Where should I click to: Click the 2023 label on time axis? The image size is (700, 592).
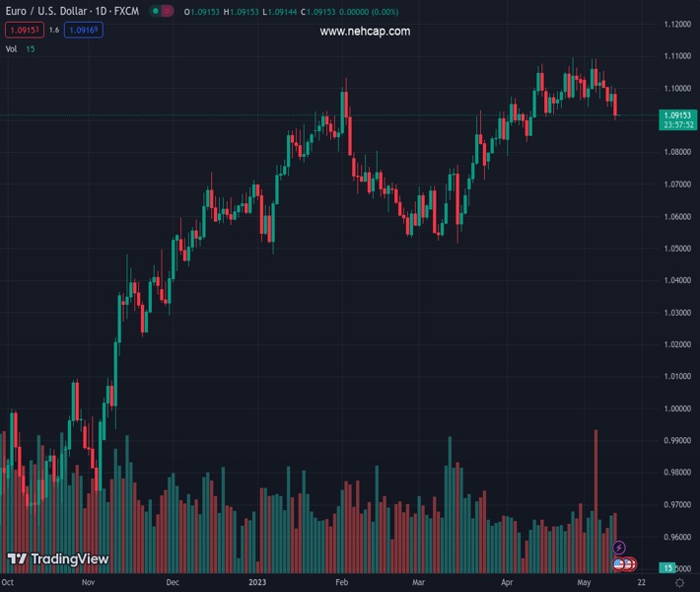coord(258,583)
